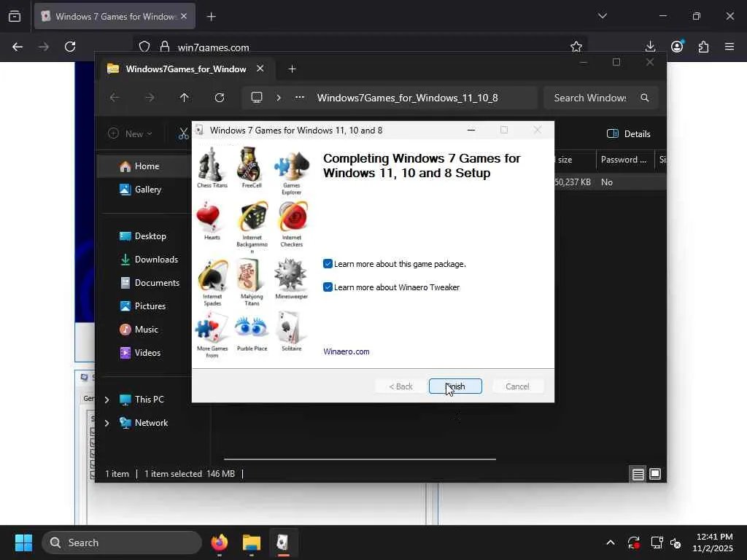Switch Explorer to details list view

click(638, 474)
